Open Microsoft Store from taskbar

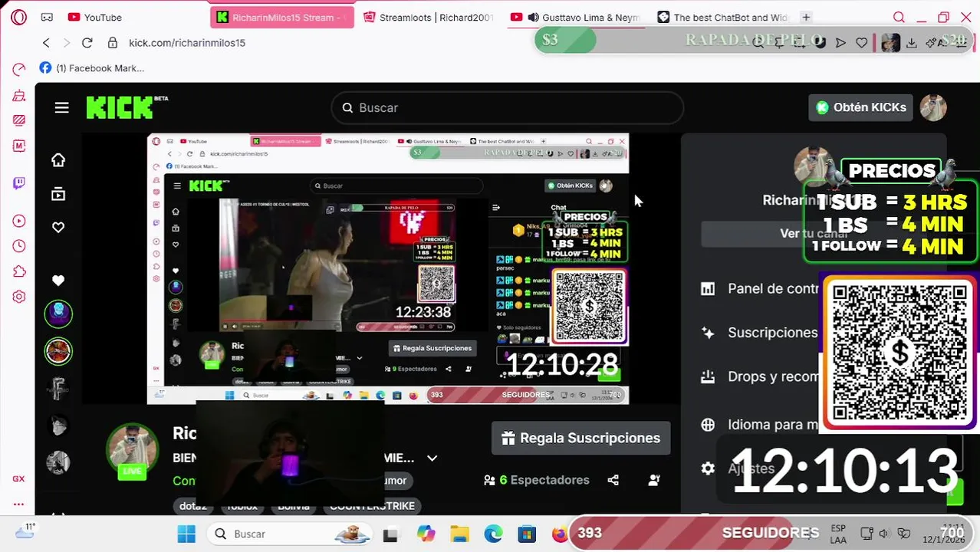coord(527,534)
